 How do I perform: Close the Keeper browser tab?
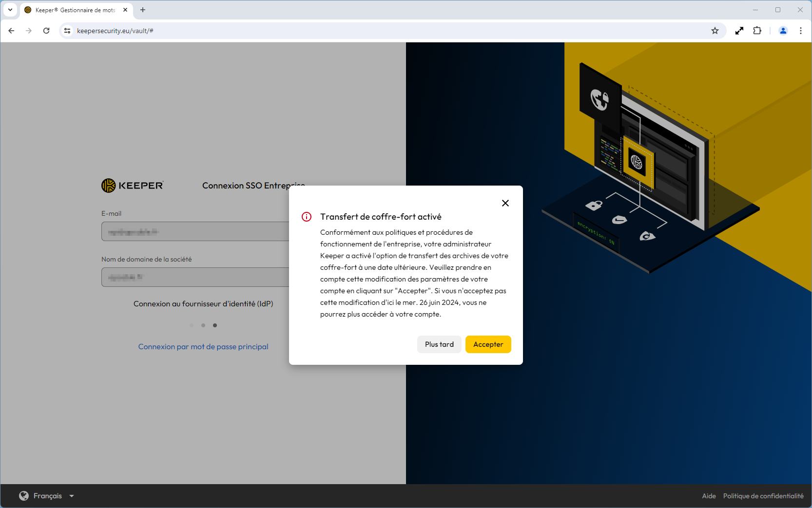point(125,10)
